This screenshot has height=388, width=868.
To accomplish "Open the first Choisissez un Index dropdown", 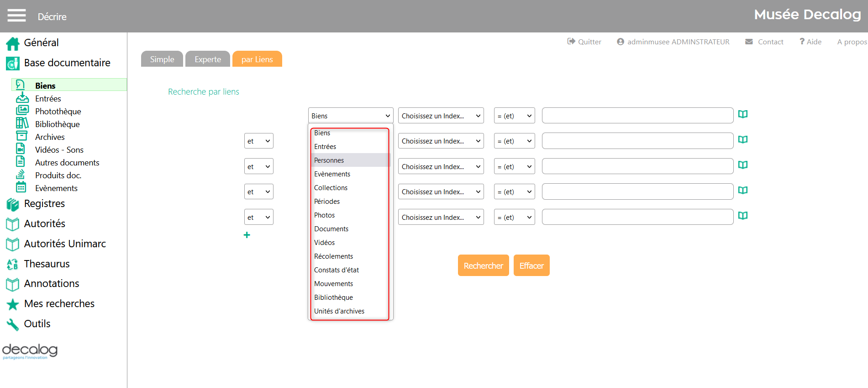I will (x=441, y=116).
